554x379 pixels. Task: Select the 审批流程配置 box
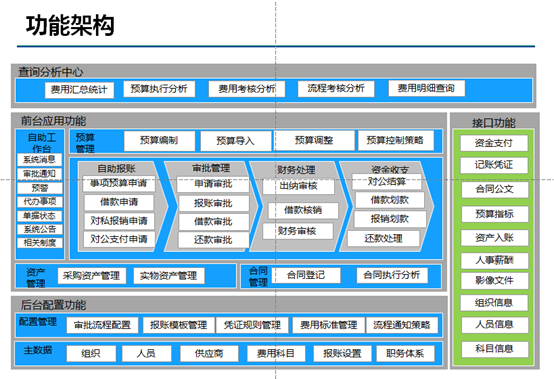pos(102,325)
